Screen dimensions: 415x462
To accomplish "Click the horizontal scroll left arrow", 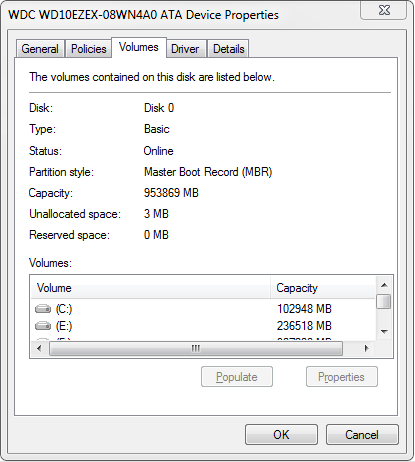I will 39,349.
